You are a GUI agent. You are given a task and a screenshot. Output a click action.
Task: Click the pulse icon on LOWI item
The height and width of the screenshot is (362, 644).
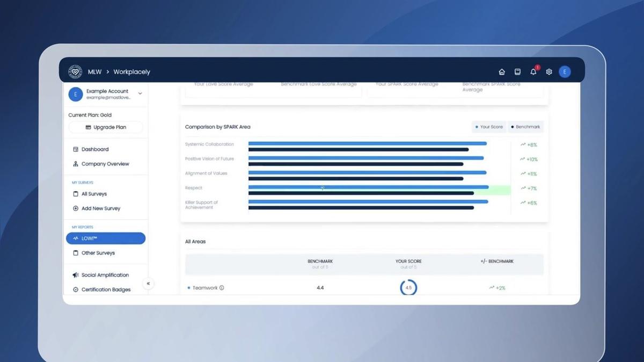tap(76, 238)
